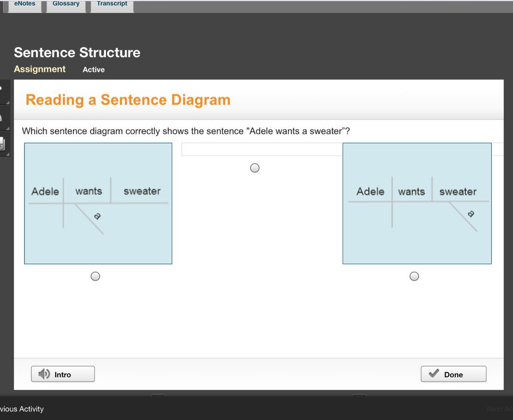Go to the Next Activity link

click(x=499, y=409)
